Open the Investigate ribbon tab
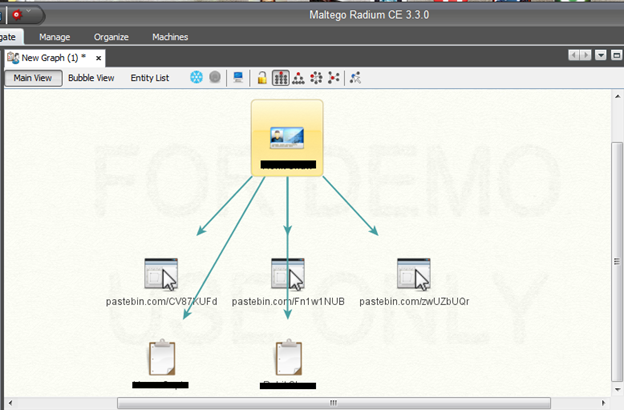The image size is (624, 410). (x=11, y=37)
